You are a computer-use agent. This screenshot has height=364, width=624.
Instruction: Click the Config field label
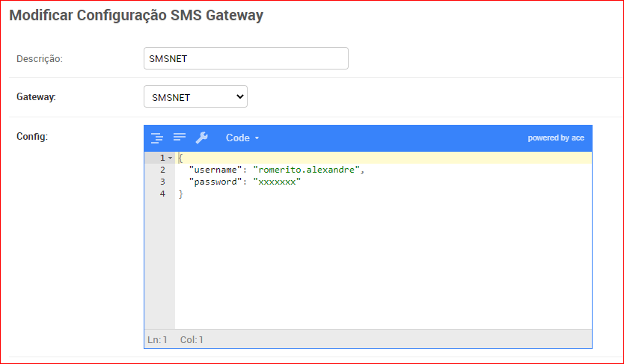(x=32, y=137)
